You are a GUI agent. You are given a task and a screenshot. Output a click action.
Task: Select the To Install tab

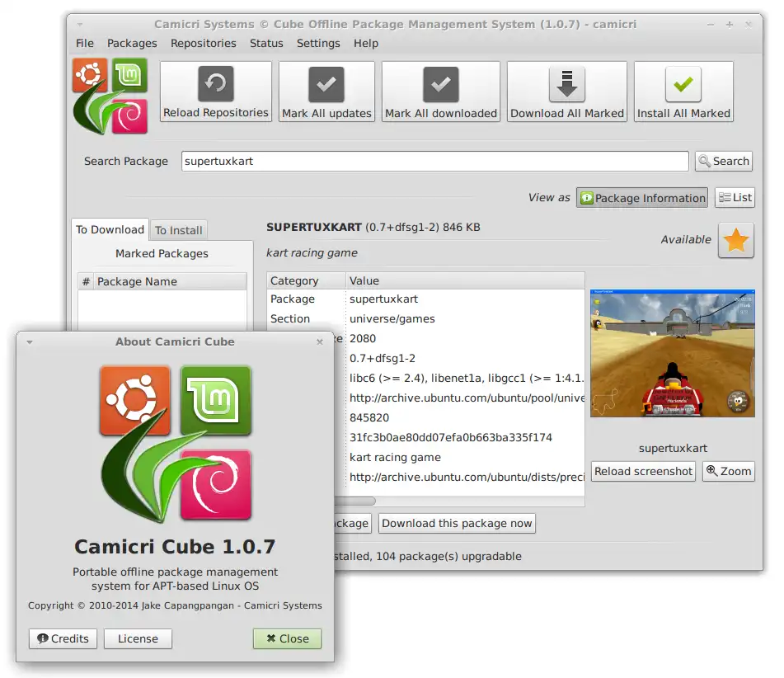click(179, 230)
